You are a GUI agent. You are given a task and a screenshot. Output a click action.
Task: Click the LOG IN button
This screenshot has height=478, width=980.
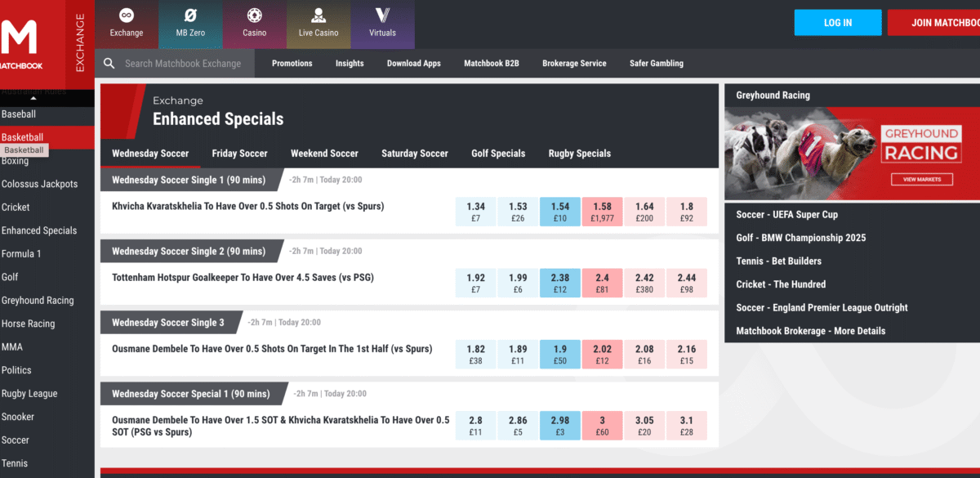click(837, 23)
